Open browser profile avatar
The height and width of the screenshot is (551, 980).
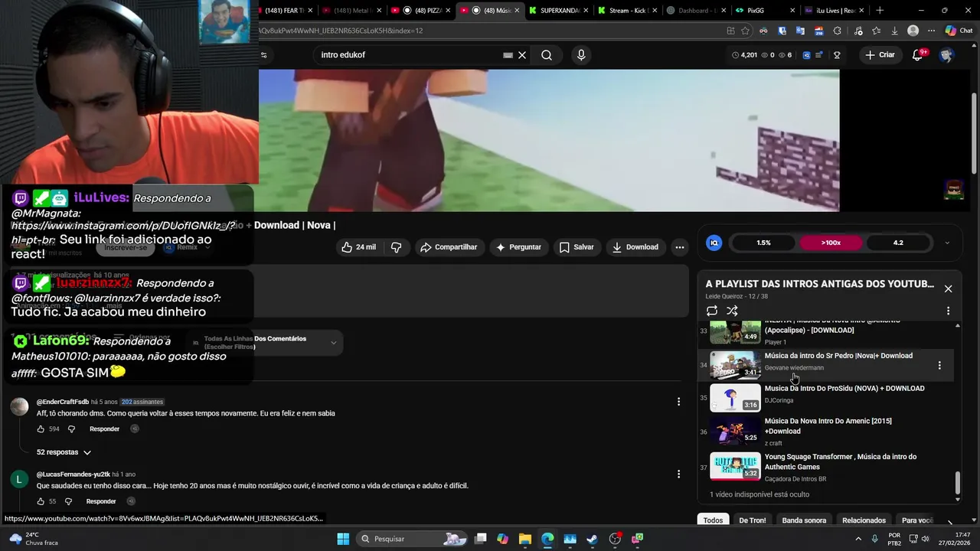913,31
